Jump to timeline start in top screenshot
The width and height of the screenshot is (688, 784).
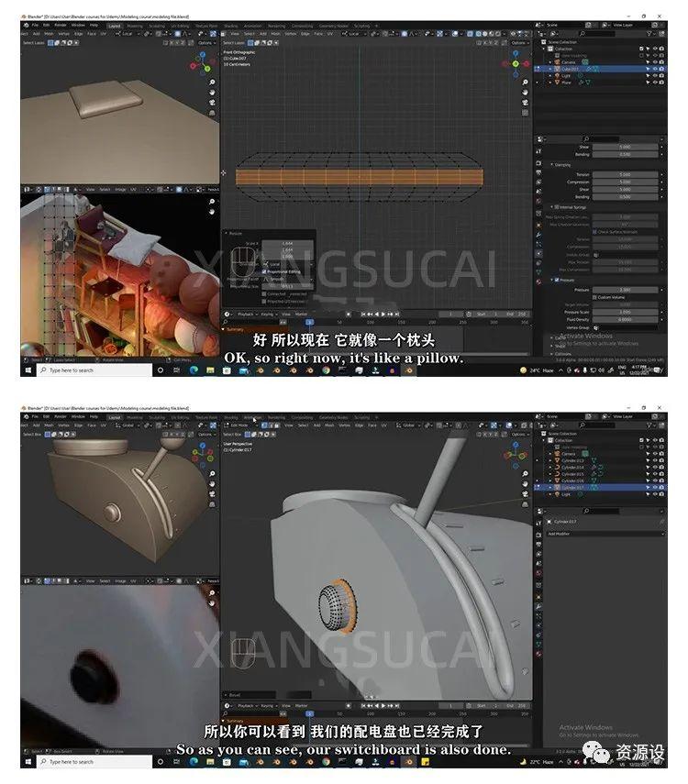pos(364,314)
